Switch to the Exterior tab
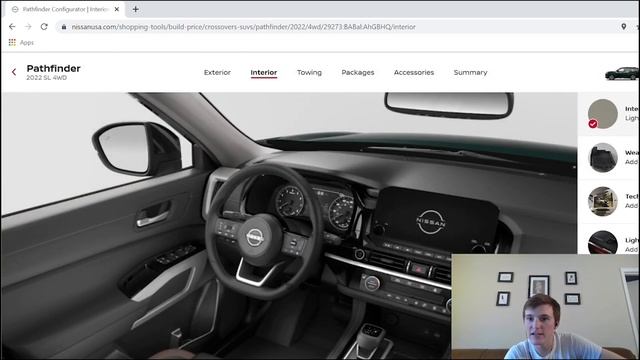This screenshot has height=360, width=640. [217, 72]
